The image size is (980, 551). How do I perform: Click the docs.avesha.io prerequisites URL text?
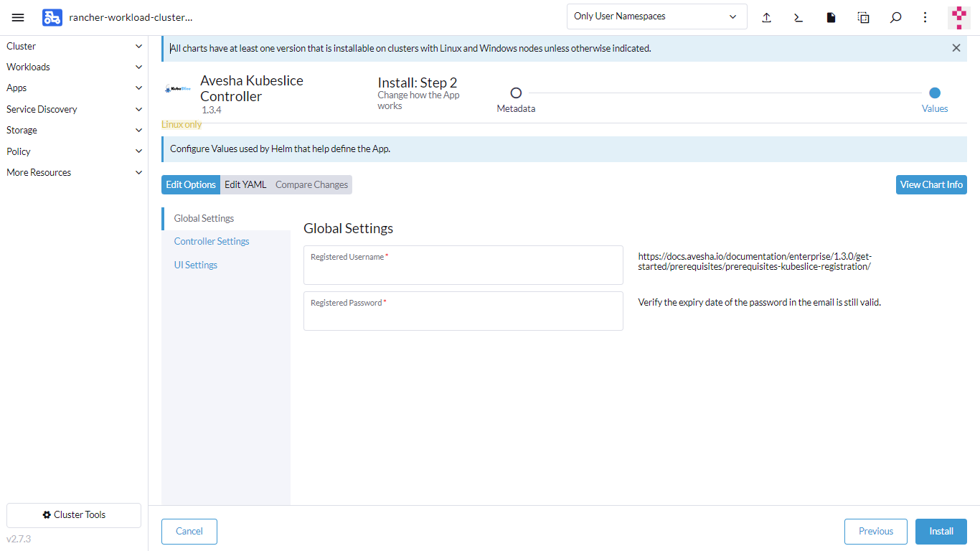click(755, 261)
